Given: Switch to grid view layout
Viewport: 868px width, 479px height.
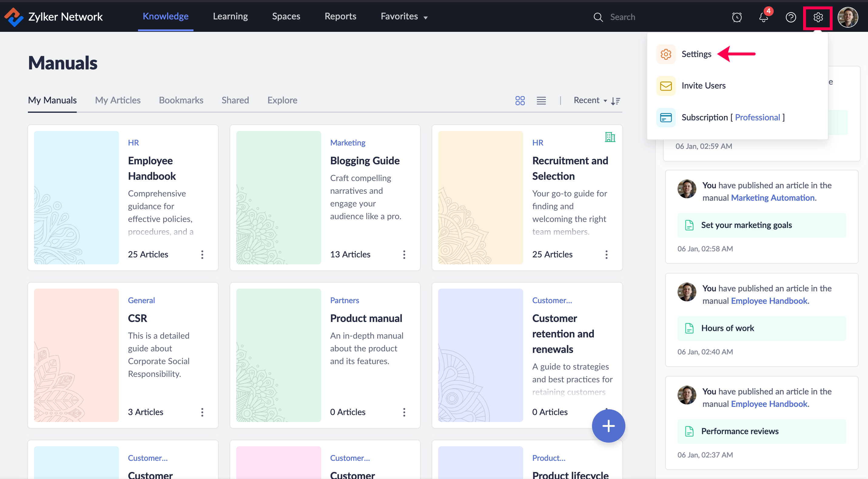Looking at the screenshot, I should tap(520, 100).
